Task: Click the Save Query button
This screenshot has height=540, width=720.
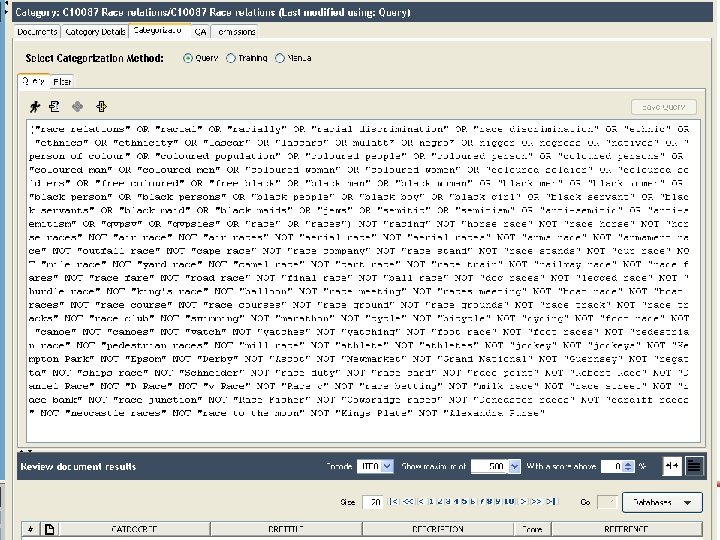Action: point(664,107)
